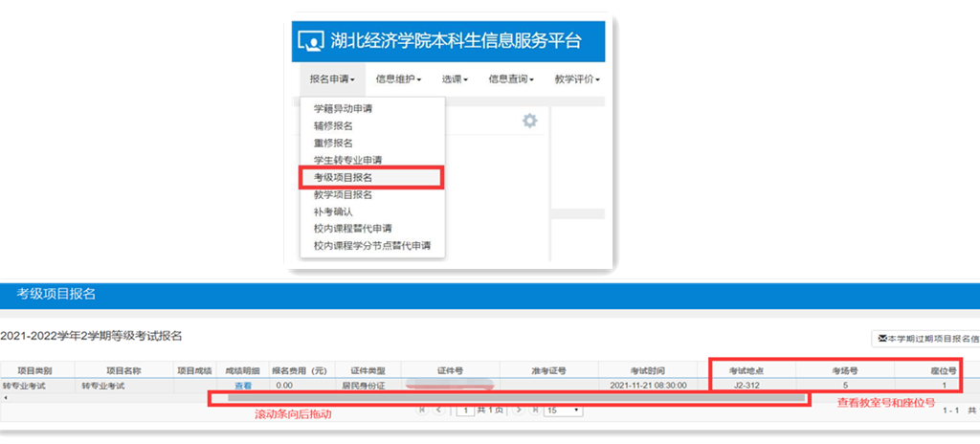Image resolution: width=980 pixels, height=444 pixels.
Task: Go to previous page using pagination arrow
Action: 438,411
